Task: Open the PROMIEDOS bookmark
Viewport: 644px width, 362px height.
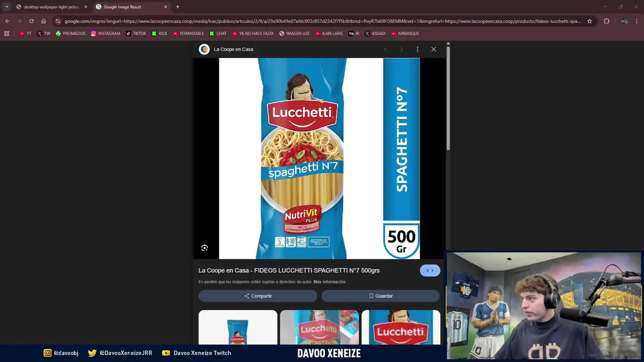Action: pyautogui.click(x=70, y=33)
